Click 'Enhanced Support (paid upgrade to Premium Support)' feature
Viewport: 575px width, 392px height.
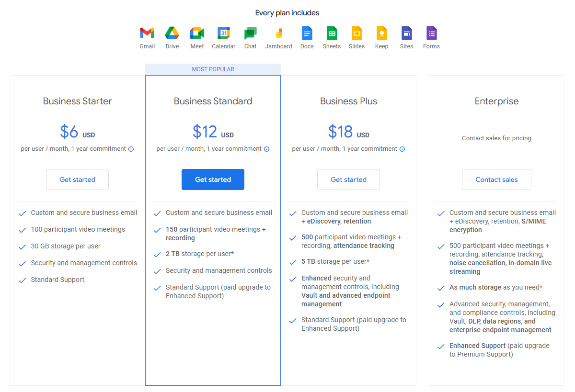[x=499, y=350]
